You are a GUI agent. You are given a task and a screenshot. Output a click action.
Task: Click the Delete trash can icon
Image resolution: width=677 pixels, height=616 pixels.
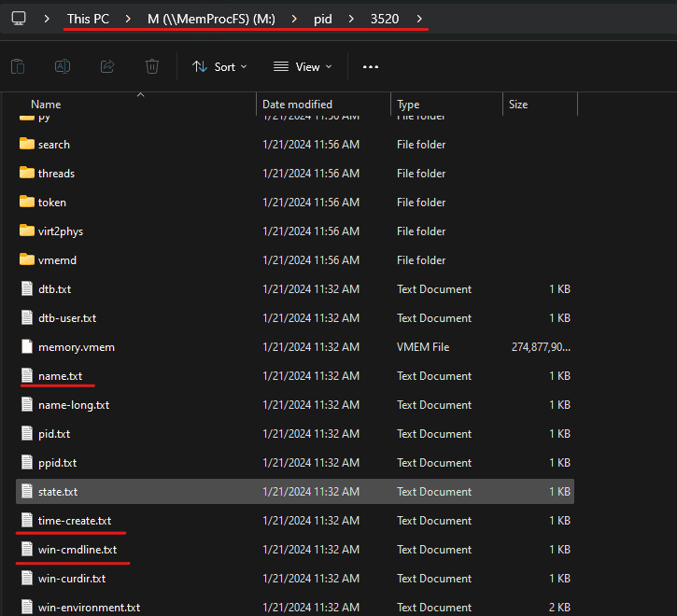pos(152,66)
